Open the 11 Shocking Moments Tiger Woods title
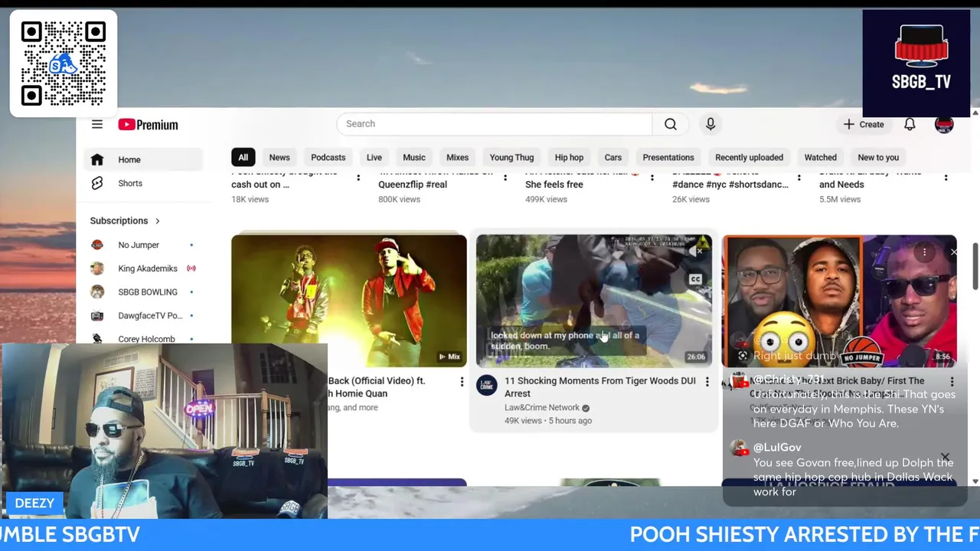 point(599,387)
